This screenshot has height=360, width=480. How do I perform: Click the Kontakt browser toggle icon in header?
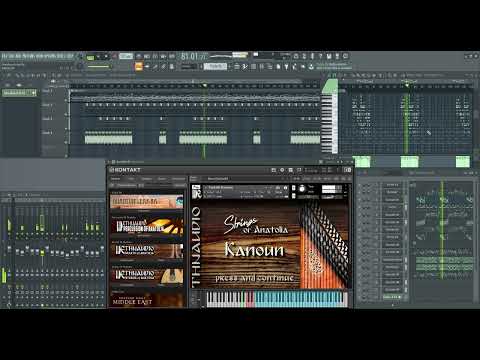[x=273, y=170]
